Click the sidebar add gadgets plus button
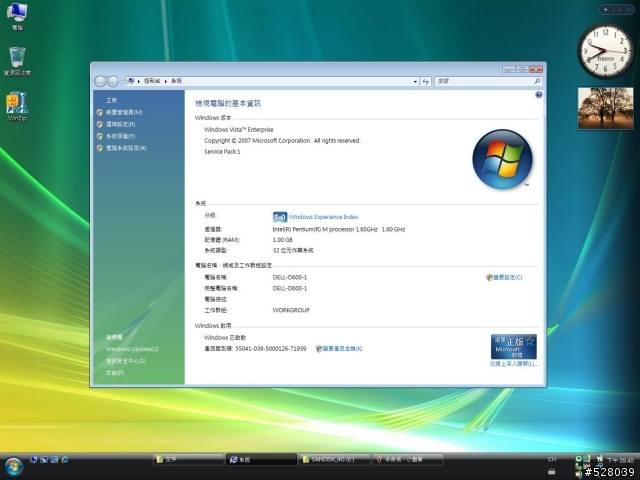 [606, 9]
